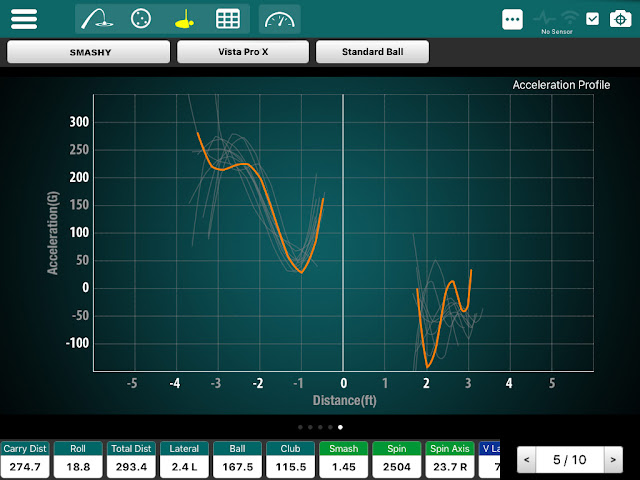Select the first page indicator dot
The image size is (640, 480).
pyautogui.click(x=300, y=427)
